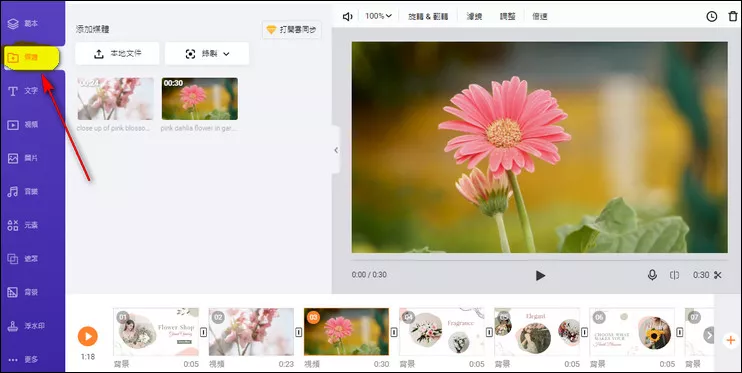
Task: Open duration settings with the clock icon
Action: tap(712, 17)
